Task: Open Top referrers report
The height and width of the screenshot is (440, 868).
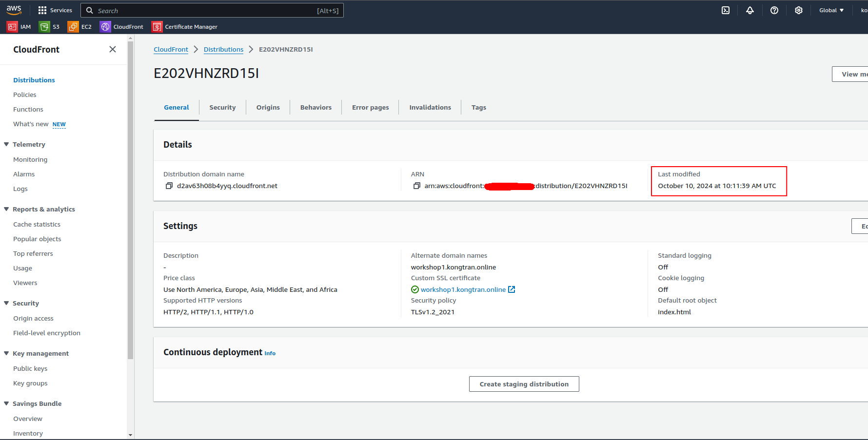Action: pos(33,253)
